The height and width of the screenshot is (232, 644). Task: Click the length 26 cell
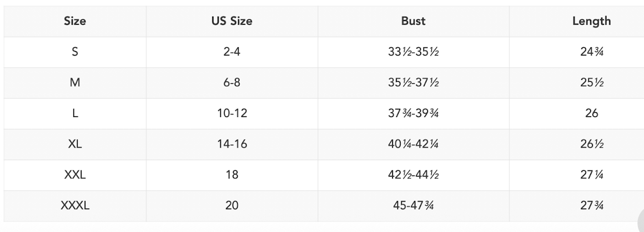click(x=591, y=114)
